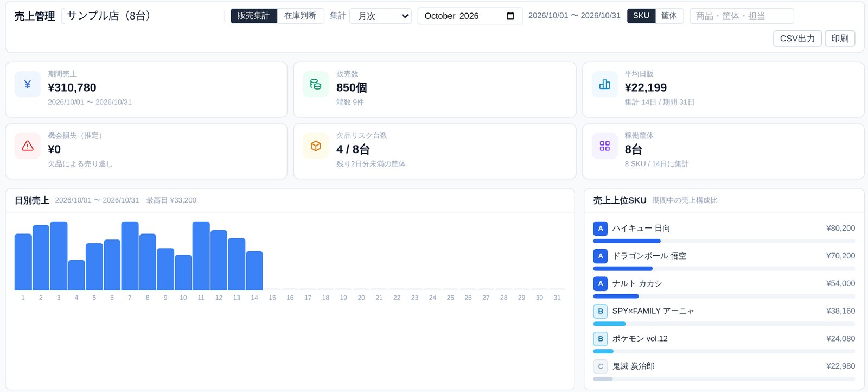Screen dimensions: 868x392
Task: Click the ポケモン vol.12 SKU name
Action: pyautogui.click(x=640, y=339)
